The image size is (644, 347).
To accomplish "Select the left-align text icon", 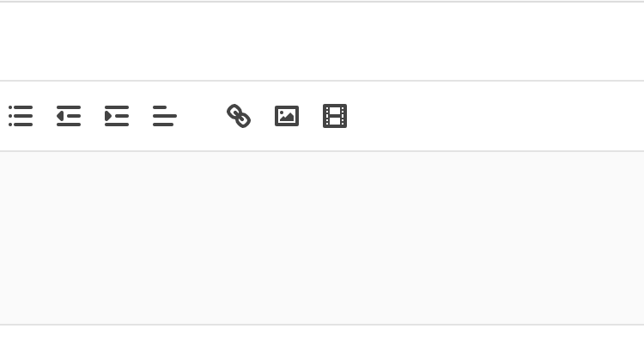I will (165, 116).
